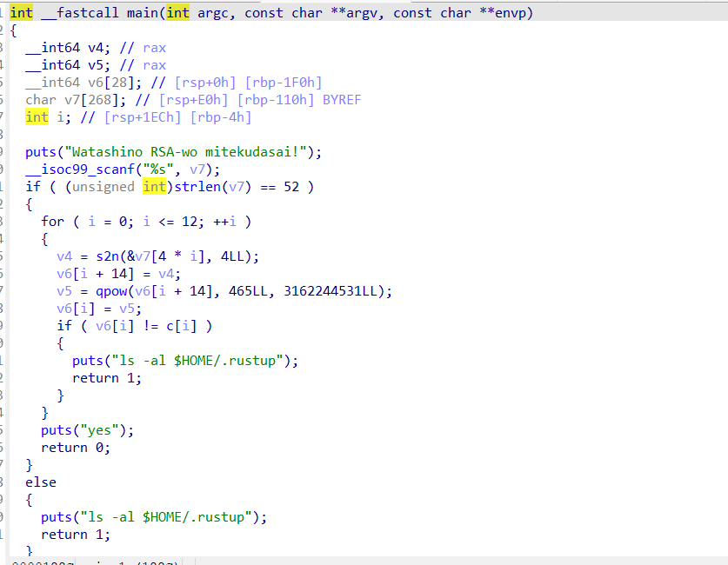Image resolution: width=728 pixels, height=565 pixels.
Task: Click the return 0 statement
Action: click(x=76, y=449)
